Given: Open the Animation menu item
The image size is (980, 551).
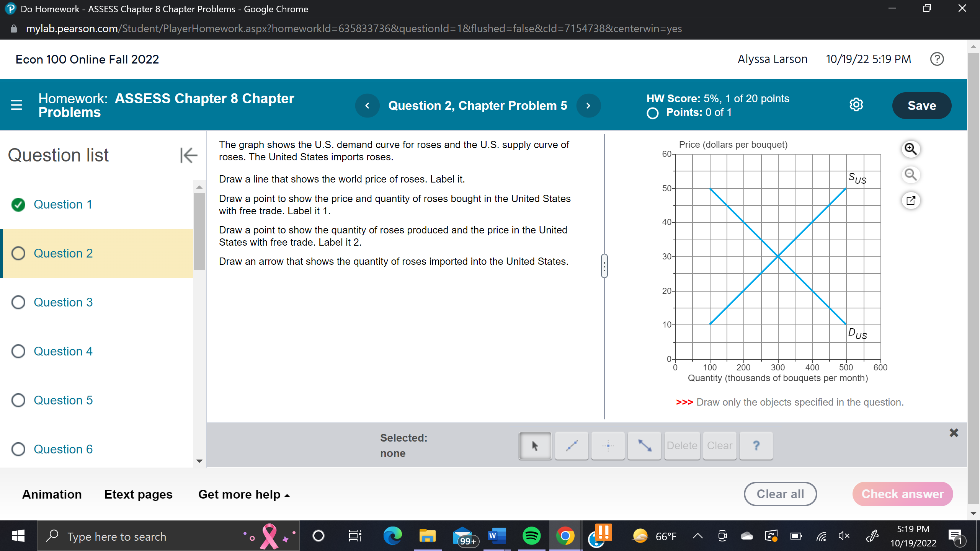Looking at the screenshot, I should 52,494.
